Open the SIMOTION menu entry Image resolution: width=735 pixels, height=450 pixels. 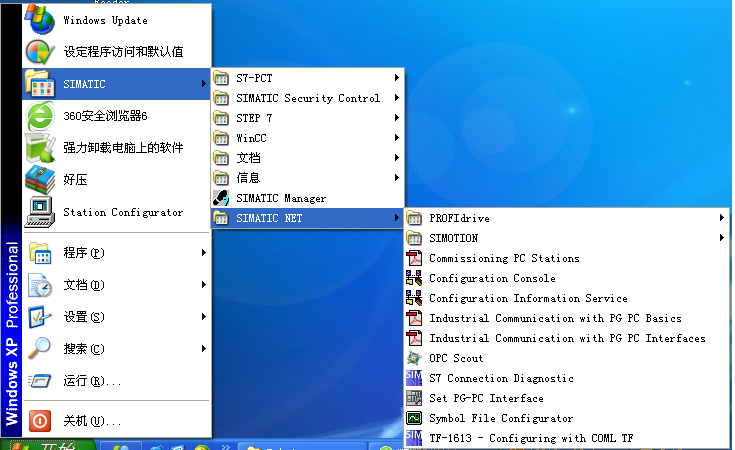pos(567,238)
